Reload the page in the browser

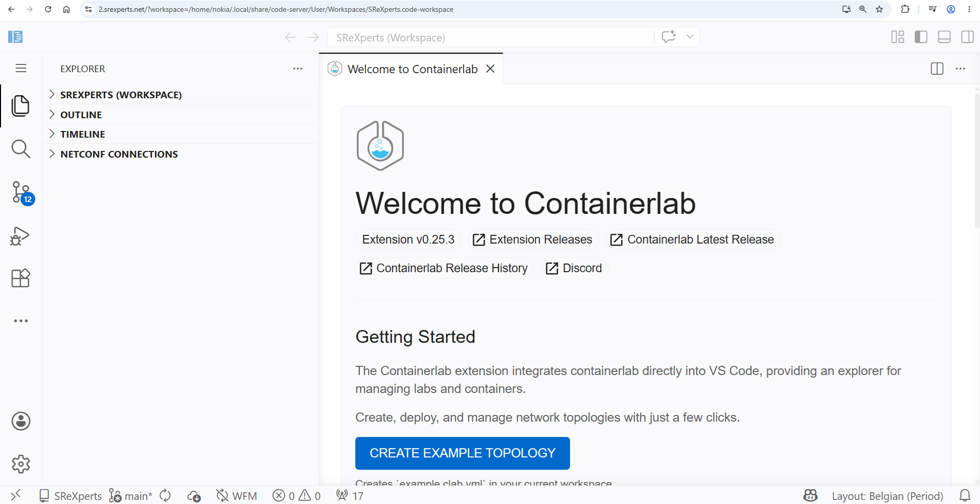48,9
